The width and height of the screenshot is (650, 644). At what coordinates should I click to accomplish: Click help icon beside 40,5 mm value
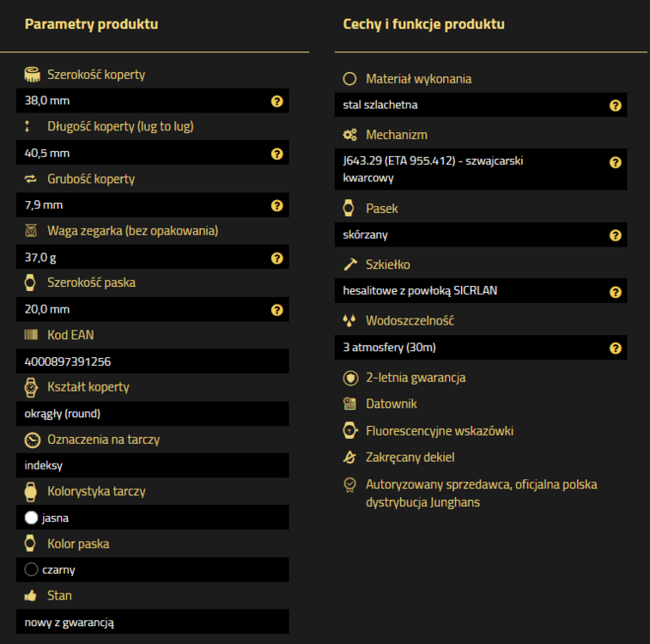(276, 154)
